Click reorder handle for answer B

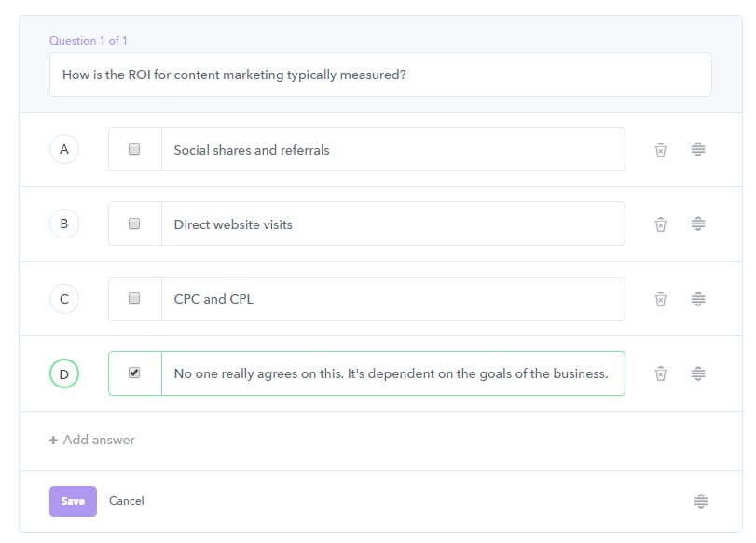point(698,224)
